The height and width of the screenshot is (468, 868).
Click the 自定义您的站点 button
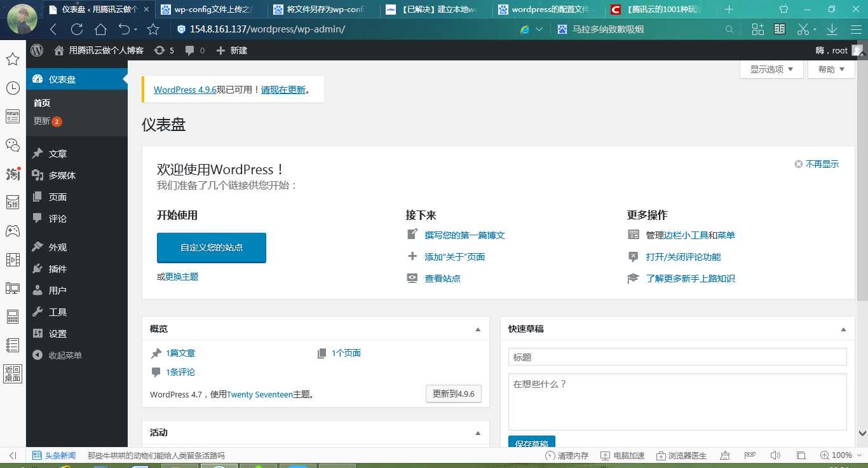pyautogui.click(x=212, y=247)
